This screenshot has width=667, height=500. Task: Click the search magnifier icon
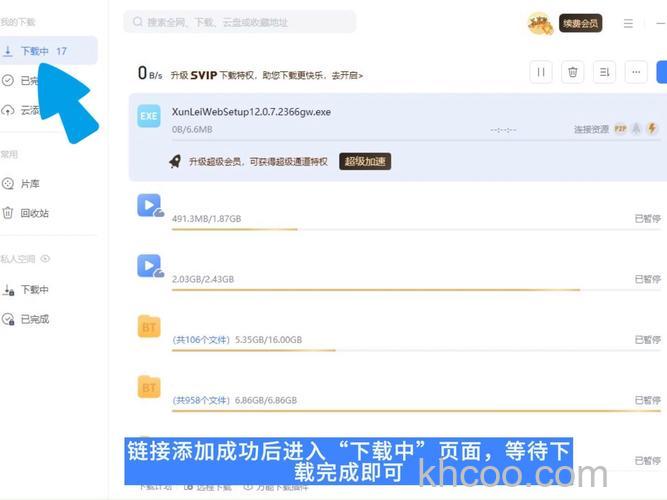137,22
